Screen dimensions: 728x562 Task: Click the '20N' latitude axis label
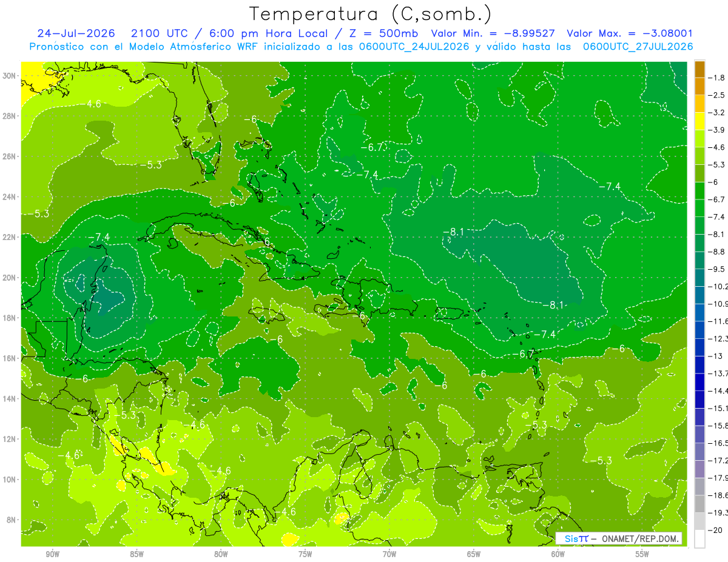[x=10, y=278]
